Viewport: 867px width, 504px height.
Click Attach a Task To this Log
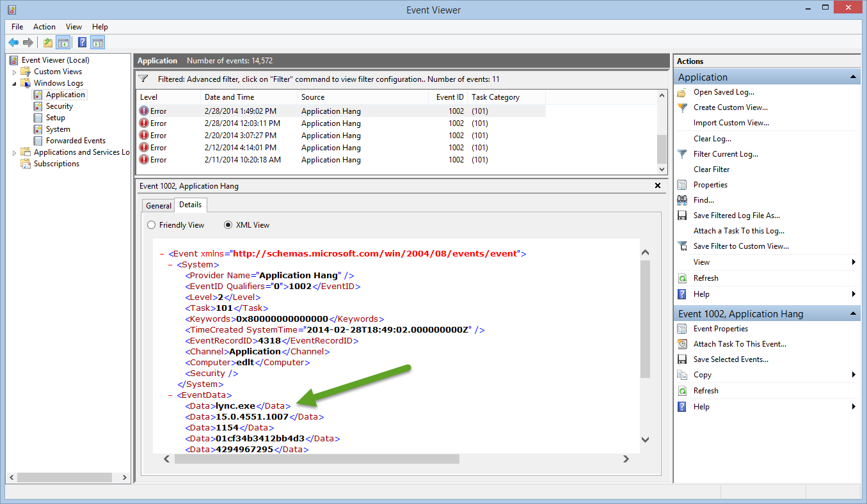738,231
